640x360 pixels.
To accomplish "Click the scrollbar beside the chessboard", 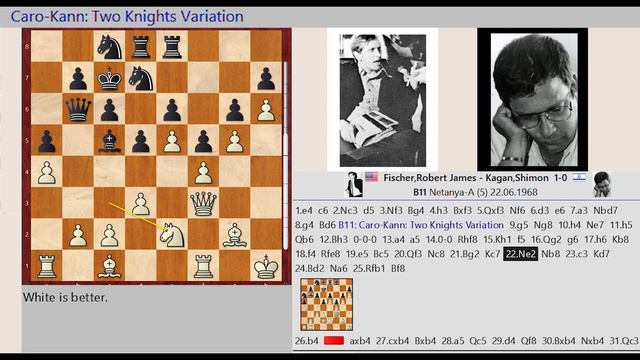I will point(285,155).
